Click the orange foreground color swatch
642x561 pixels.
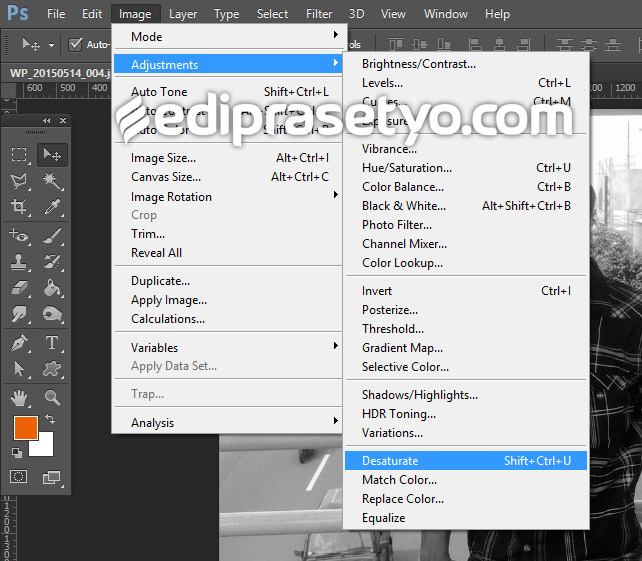[26, 428]
